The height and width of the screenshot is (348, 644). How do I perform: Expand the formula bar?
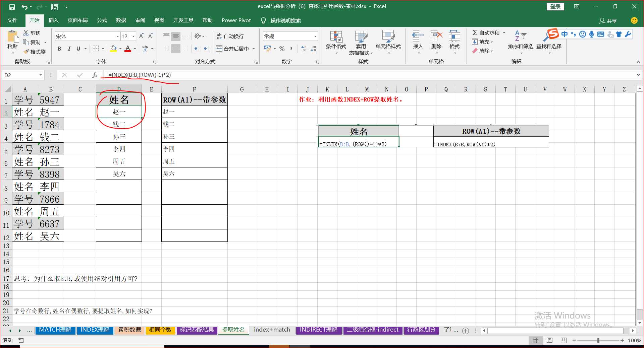638,75
